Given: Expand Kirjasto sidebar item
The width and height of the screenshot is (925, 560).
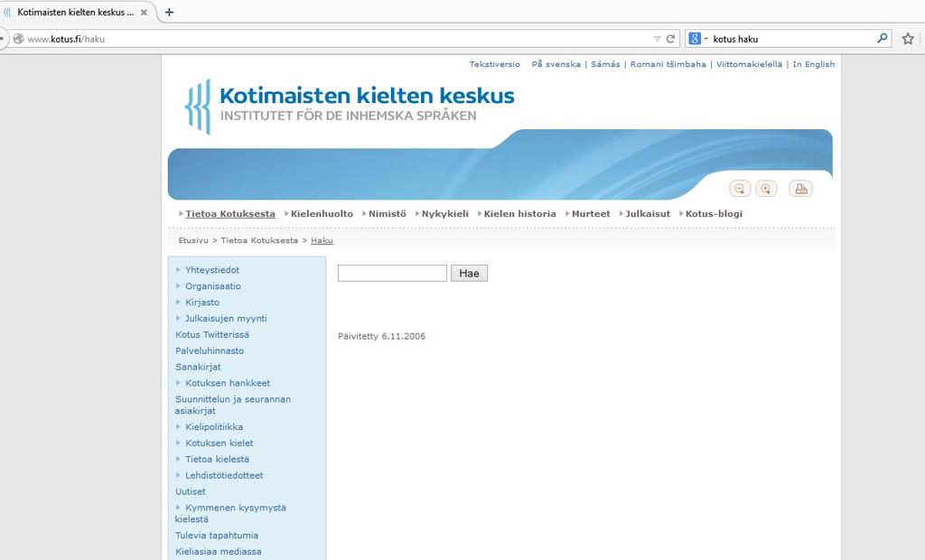Looking at the screenshot, I should (x=201, y=302).
